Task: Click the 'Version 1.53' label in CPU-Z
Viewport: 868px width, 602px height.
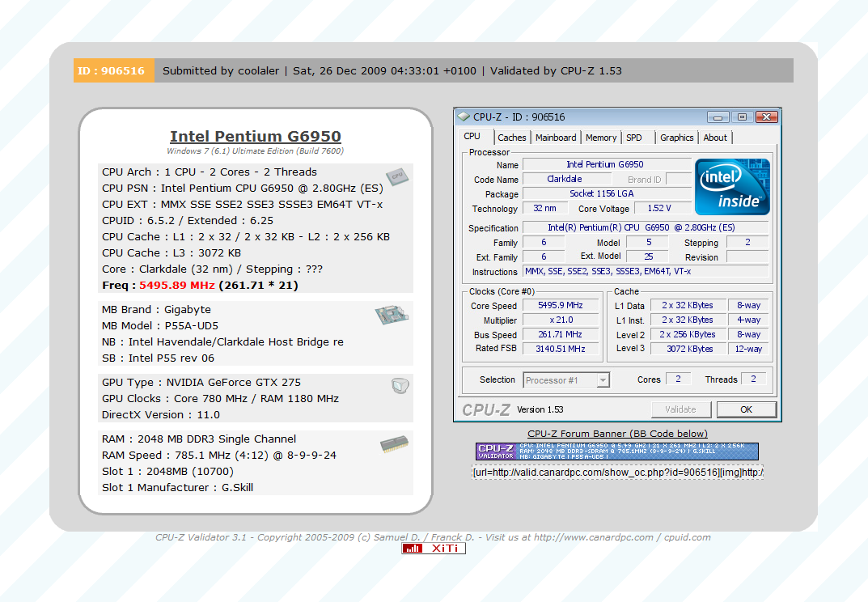Action: pos(540,409)
